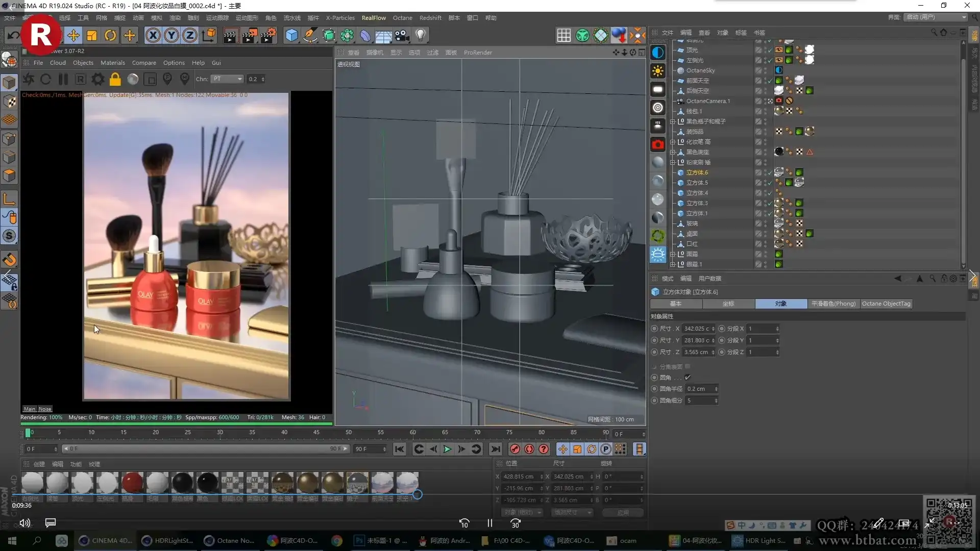Switch to the 坐标 tab in attributes panel
The height and width of the screenshot is (551, 980).
click(x=729, y=304)
